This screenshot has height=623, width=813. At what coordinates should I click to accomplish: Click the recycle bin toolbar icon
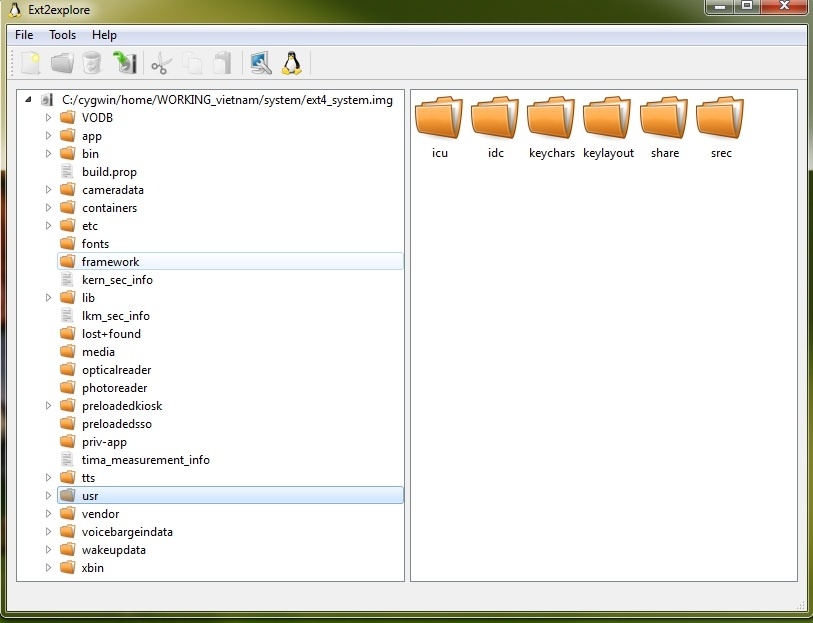click(92, 63)
